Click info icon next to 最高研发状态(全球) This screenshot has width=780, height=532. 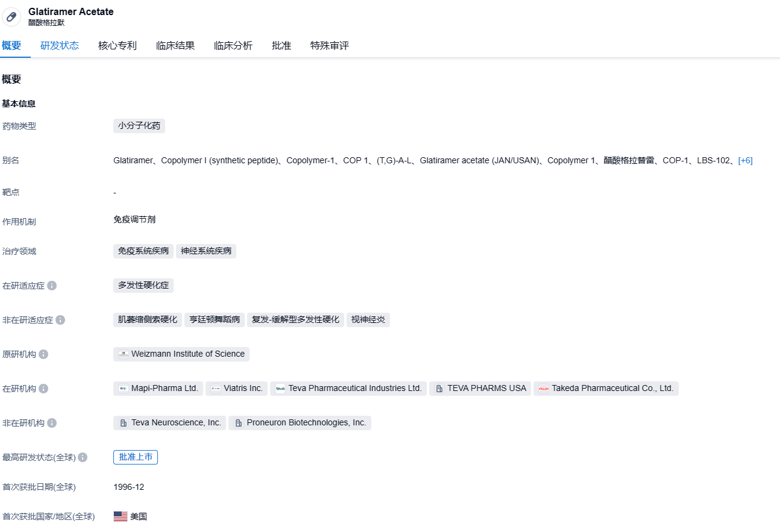pos(83,457)
